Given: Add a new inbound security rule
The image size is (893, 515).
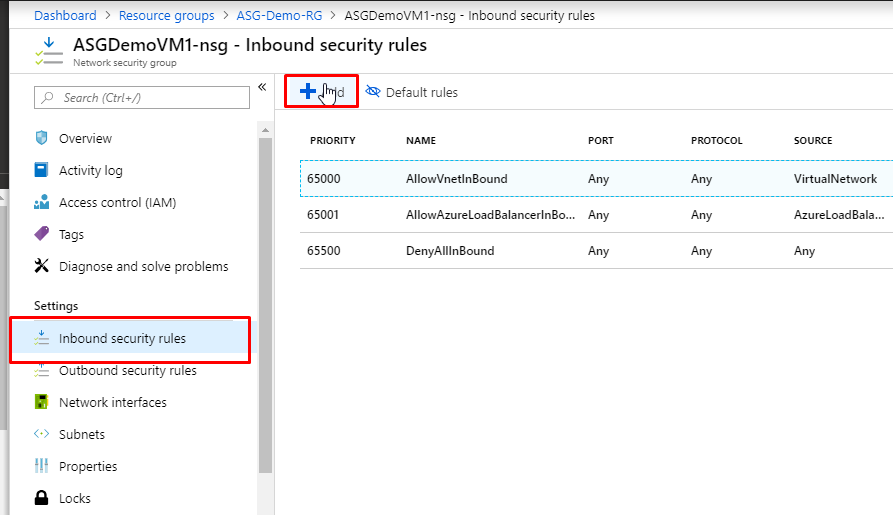Looking at the screenshot, I should [x=321, y=92].
